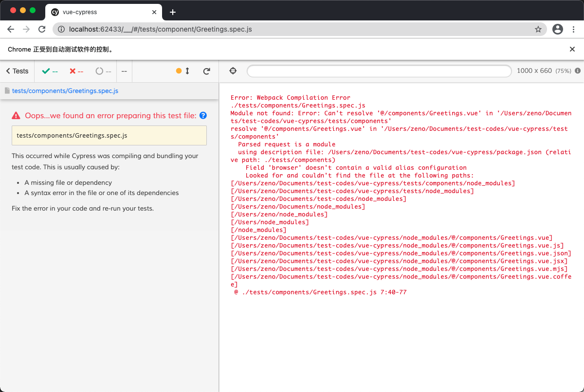Viewport: 584px width, 392px height.
Task: Click the viewport info icon beside 75%
Action: [578, 71]
